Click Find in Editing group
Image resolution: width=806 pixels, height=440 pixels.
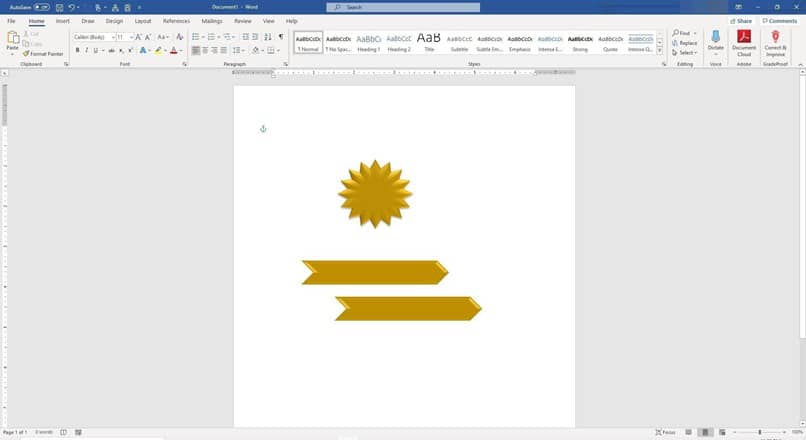point(682,33)
